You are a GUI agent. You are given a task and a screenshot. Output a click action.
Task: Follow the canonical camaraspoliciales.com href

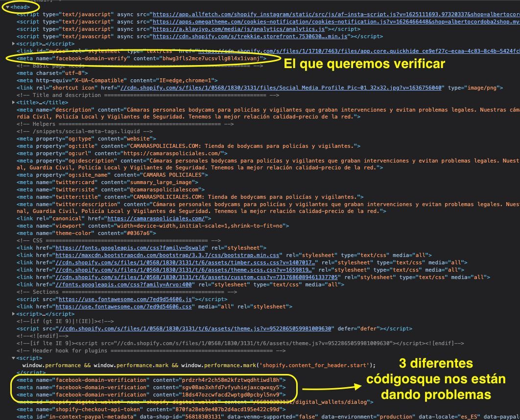(x=156, y=218)
